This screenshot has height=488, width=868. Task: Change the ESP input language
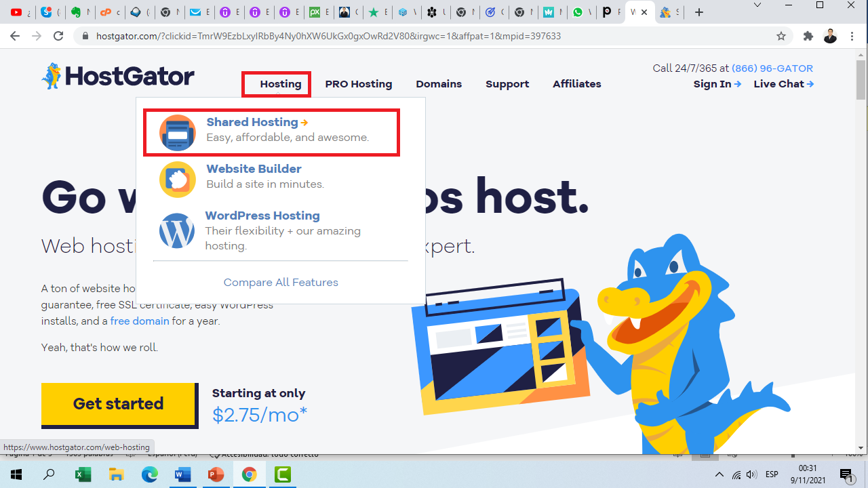[x=772, y=474]
